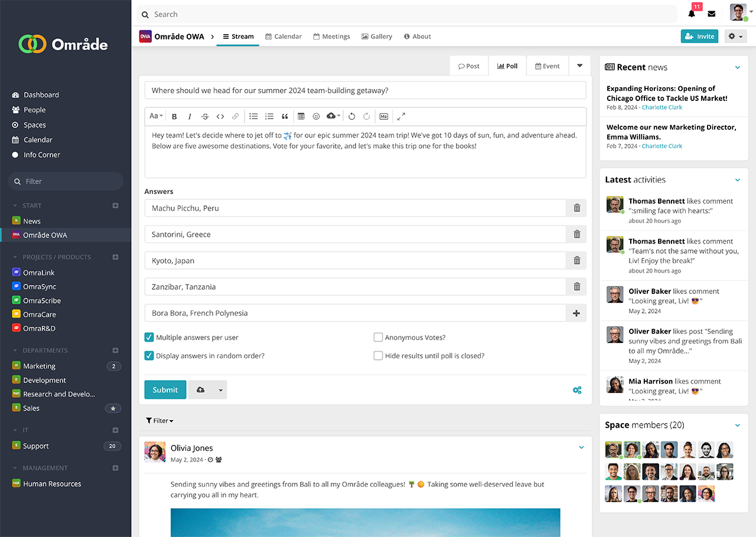Click the Invite button

click(699, 37)
